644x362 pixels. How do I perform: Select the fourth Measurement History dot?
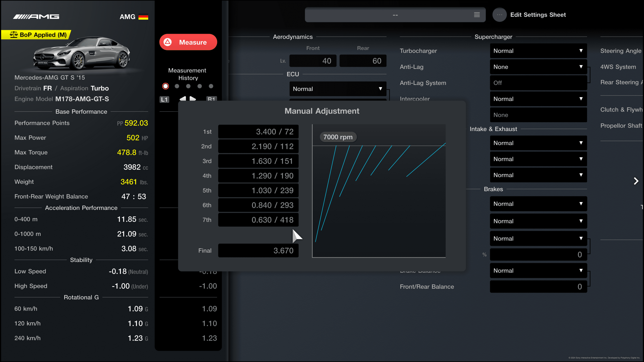(x=200, y=86)
